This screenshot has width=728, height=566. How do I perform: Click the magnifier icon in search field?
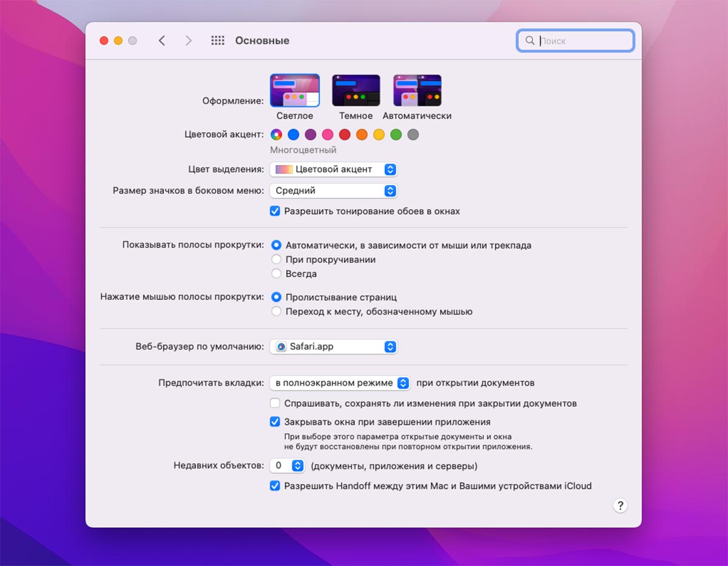coord(530,41)
